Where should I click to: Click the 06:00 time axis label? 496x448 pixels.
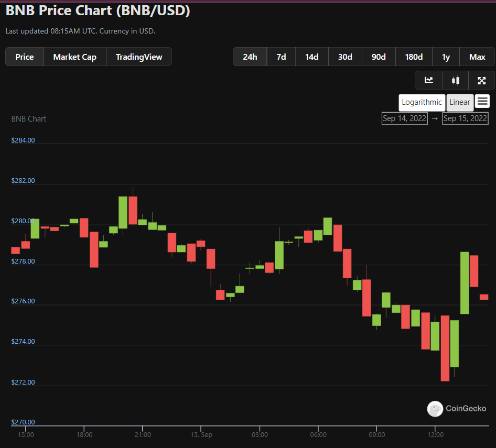click(x=318, y=435)
